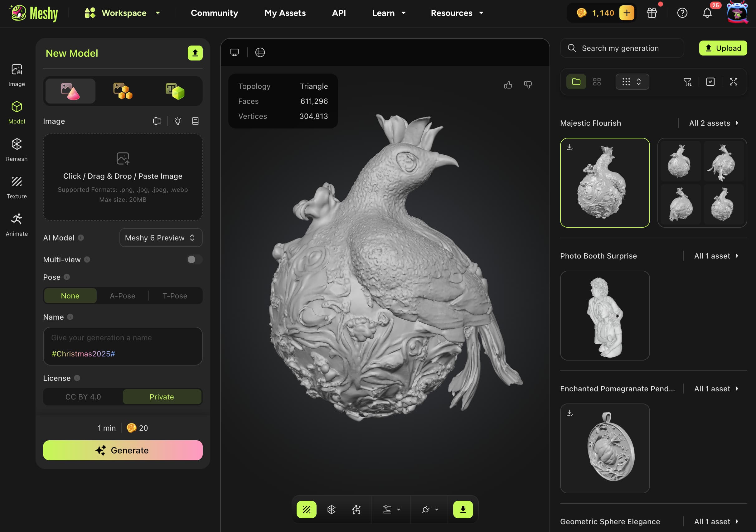The image size is (756, 532).
Task: Open the Community menu item
Action: click(x=214, y=13)
